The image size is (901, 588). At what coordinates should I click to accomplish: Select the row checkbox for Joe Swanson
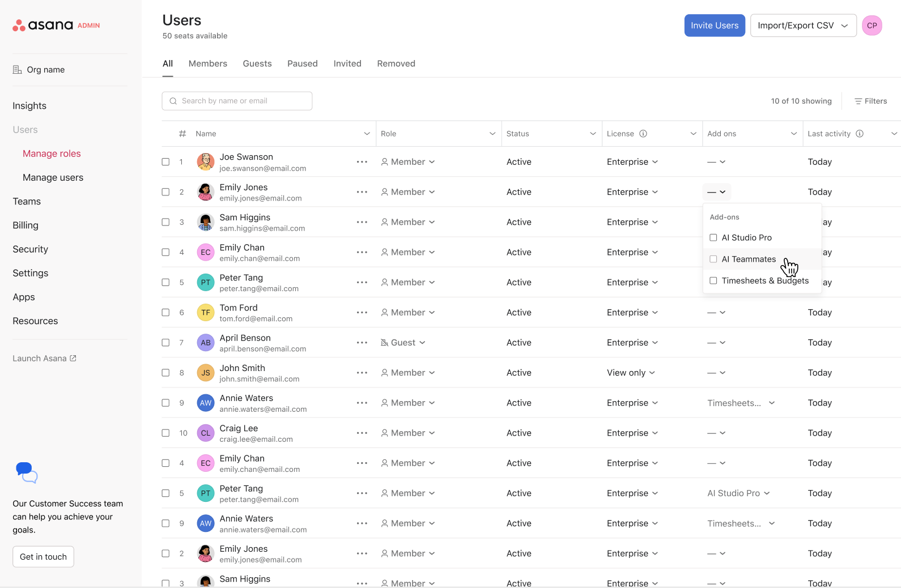point(165,162)
